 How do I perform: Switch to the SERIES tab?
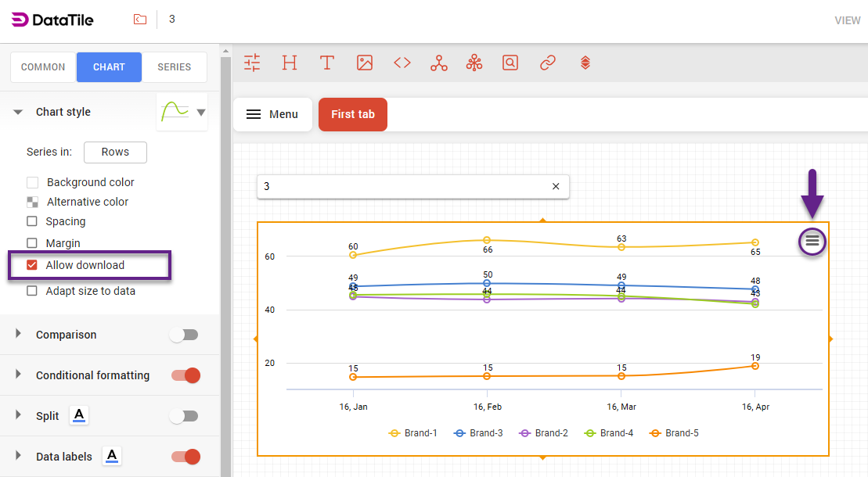click(174, 67)
